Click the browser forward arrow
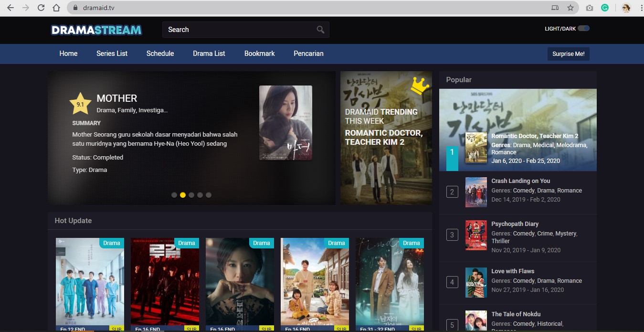Image resolution: width=644 pixels, height=332 pixels. pos(26,8)
